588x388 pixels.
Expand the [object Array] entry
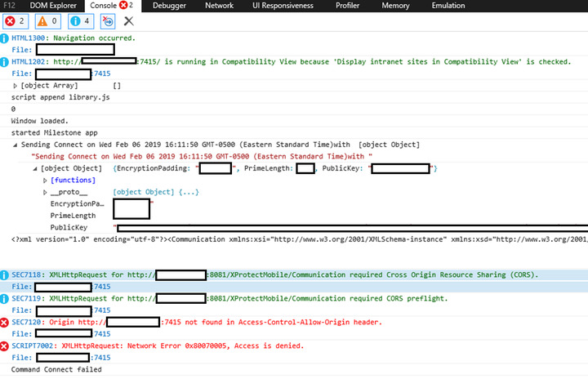[16, 86]
